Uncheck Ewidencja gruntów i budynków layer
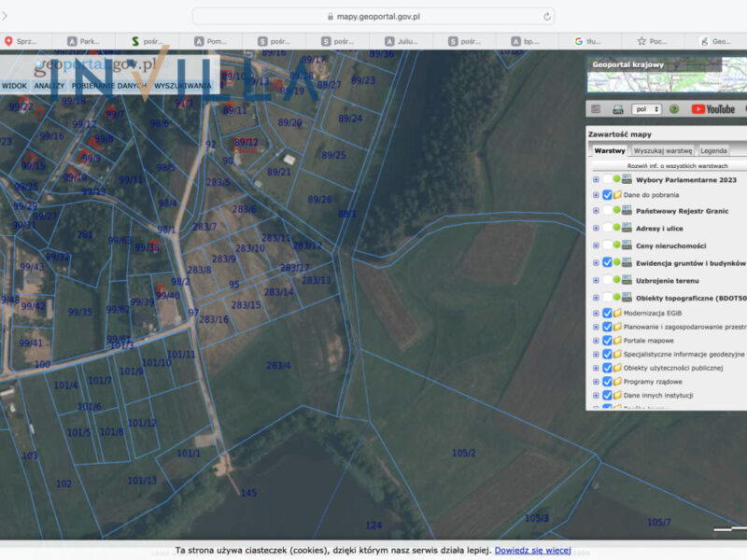 (x=607, y=263)
